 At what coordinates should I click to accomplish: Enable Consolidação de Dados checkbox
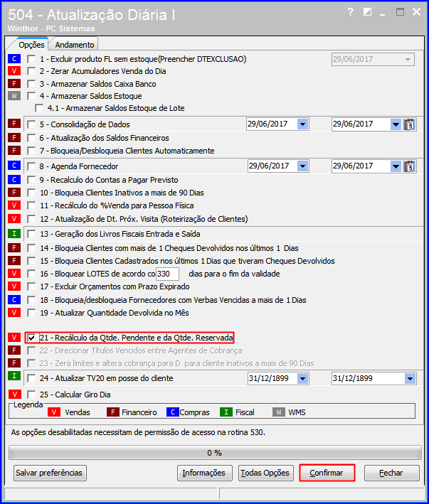(x=31, y=124)
